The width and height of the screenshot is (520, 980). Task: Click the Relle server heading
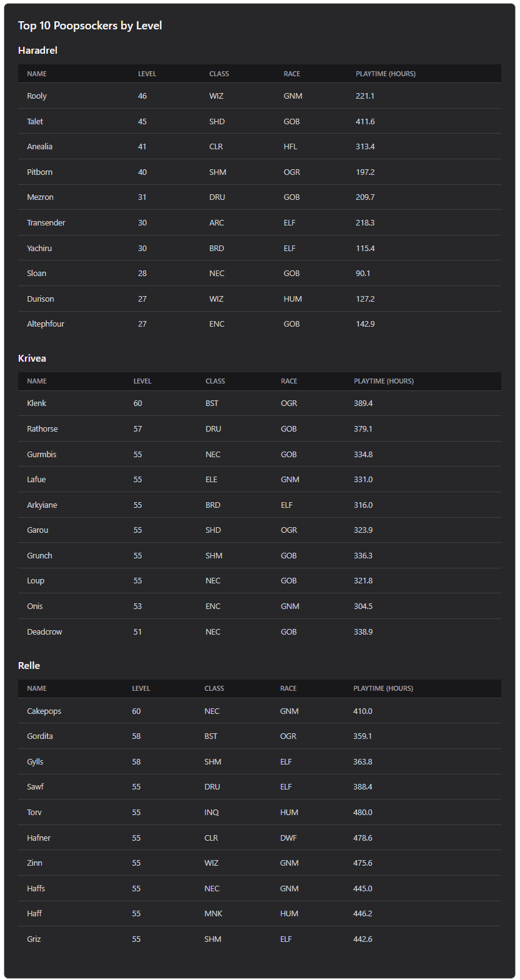pos(29,666)
